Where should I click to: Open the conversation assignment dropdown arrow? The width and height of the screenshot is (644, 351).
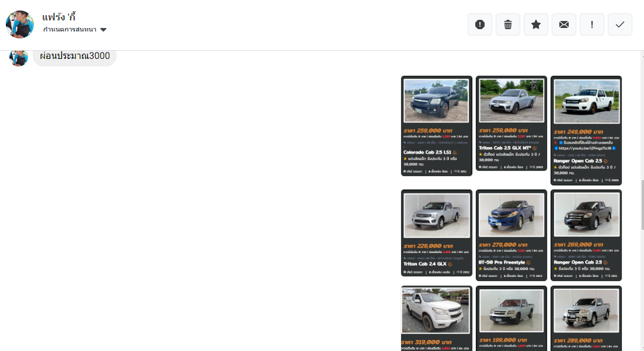click(x=103, y=30)
